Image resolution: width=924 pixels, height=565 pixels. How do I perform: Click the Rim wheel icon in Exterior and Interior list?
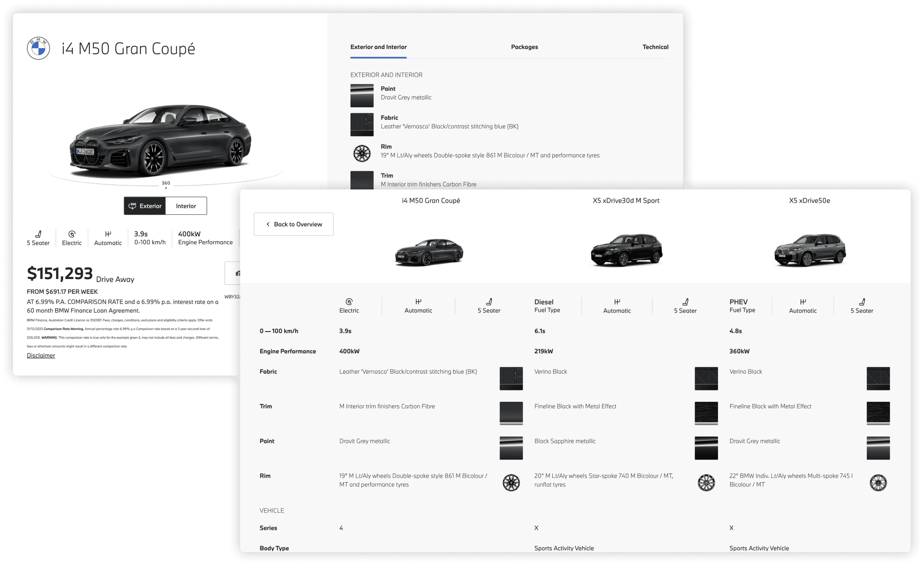[x=362, y=153]
